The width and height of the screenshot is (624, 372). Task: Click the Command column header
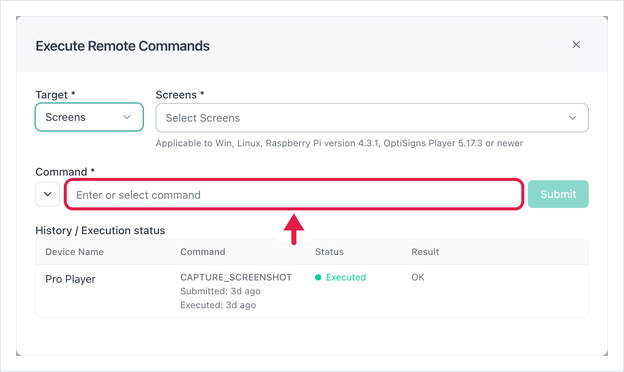tap(203, 252)
